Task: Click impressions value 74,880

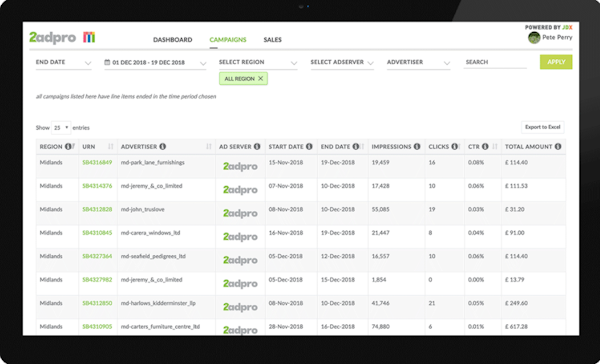Action: pyautogui.click(x=380, y=326)
